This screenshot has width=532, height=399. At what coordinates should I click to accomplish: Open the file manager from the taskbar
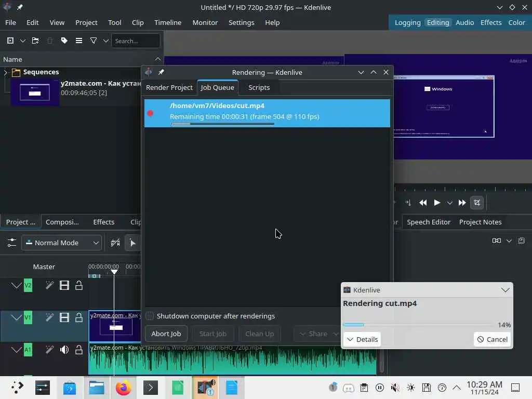(96, 388)
